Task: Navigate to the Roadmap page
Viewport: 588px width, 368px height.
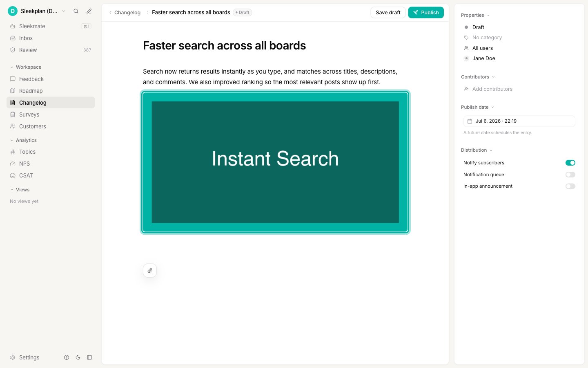Action: [51, 91]
